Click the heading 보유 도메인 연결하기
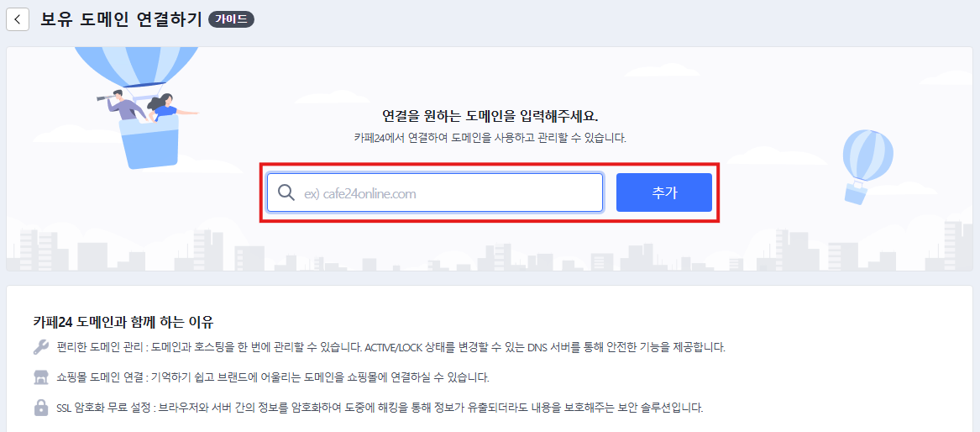 (121, 19)
